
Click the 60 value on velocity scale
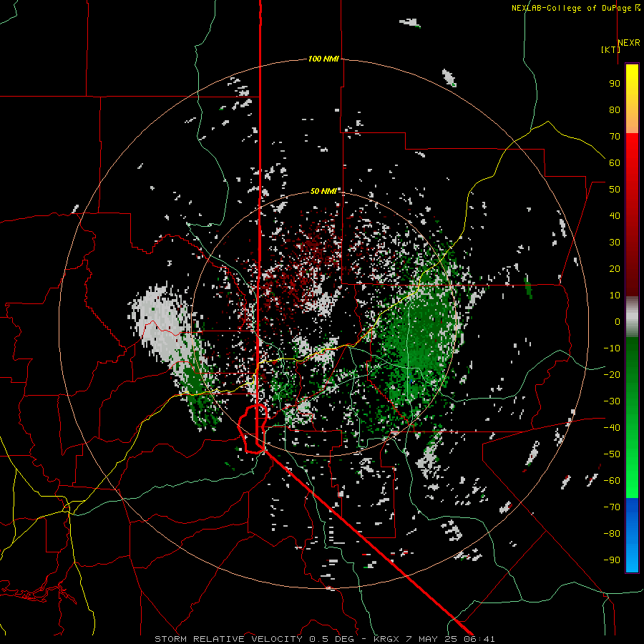[x=615, y=163]
